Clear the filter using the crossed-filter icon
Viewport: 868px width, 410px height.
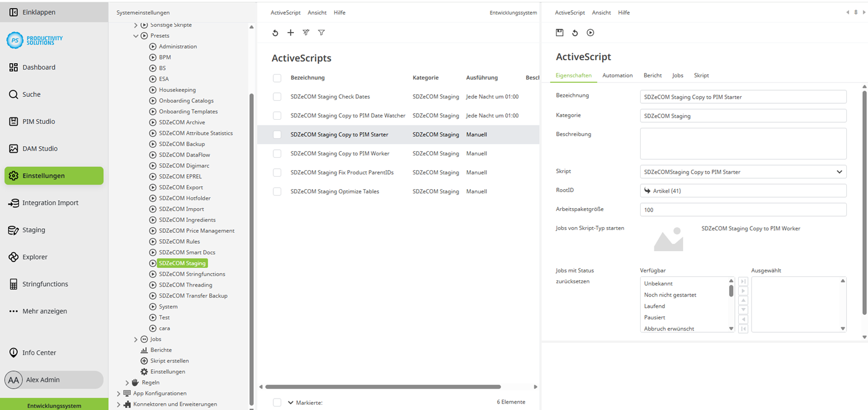pyautogui.click(x=306, y=33)
